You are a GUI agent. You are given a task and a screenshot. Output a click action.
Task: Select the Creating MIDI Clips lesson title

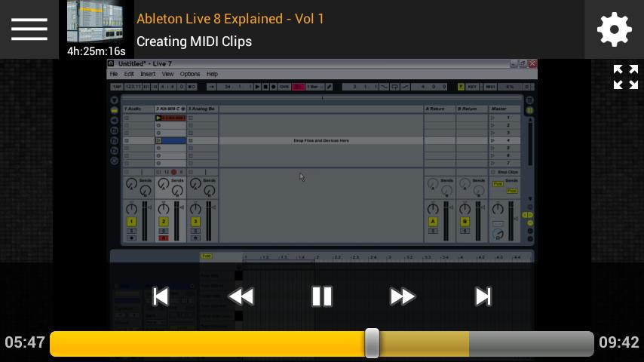click(195, 41)
